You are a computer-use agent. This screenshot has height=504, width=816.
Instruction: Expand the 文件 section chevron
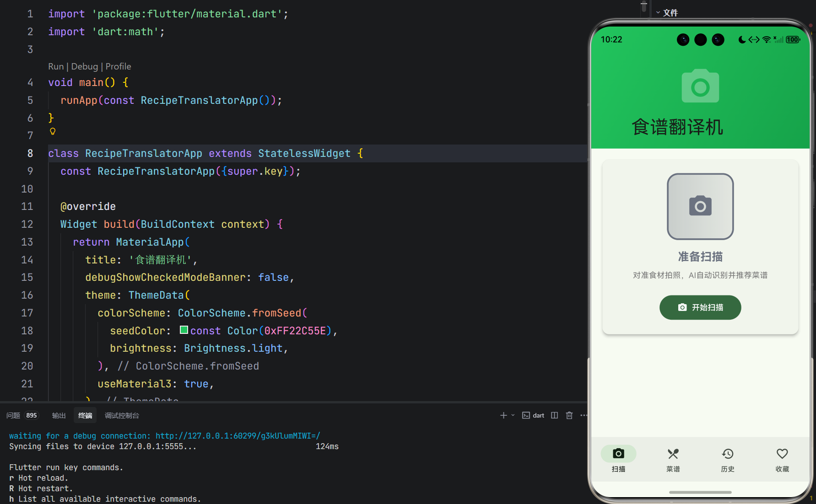pos(658,13)
